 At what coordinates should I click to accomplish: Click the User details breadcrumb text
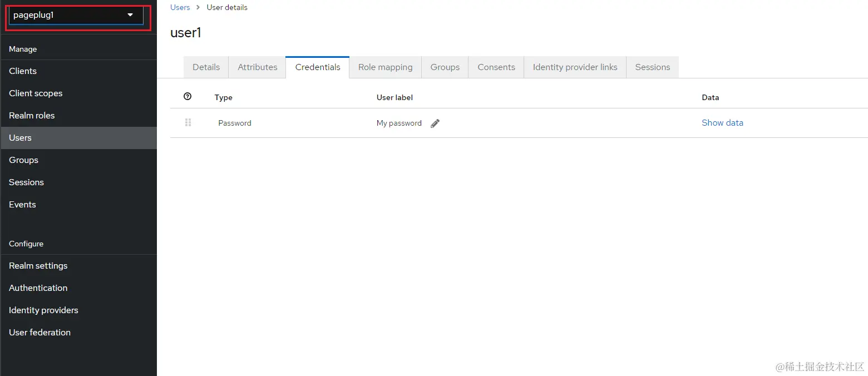point(227,7)
